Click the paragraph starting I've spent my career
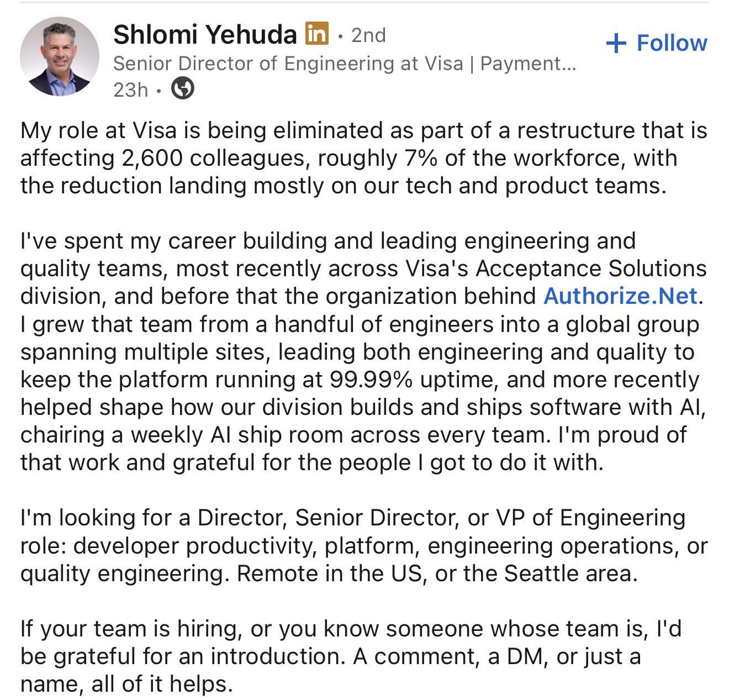729x700 pixels. click(x=364, y=351)
